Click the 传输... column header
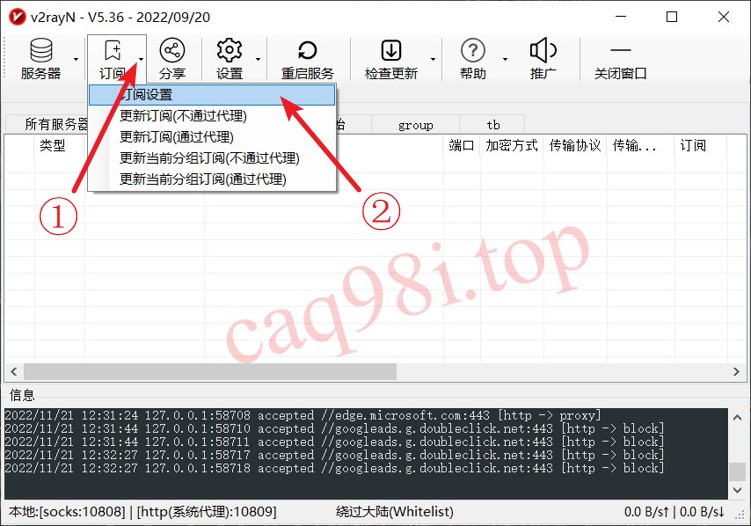Viewport: 751px width, 526px height. (640, 145)
